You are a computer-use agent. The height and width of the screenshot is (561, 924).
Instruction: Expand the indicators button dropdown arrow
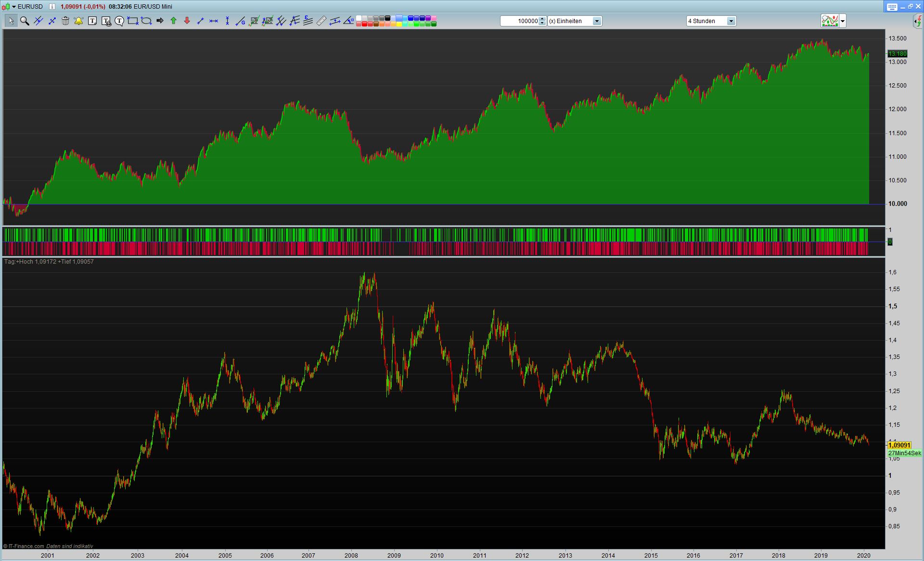843,21
